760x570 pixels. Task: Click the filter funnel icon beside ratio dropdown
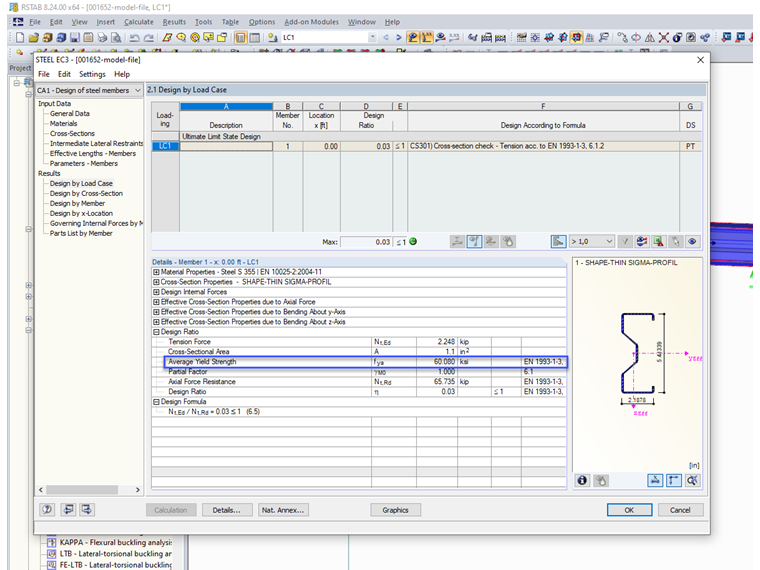(624, 241)
